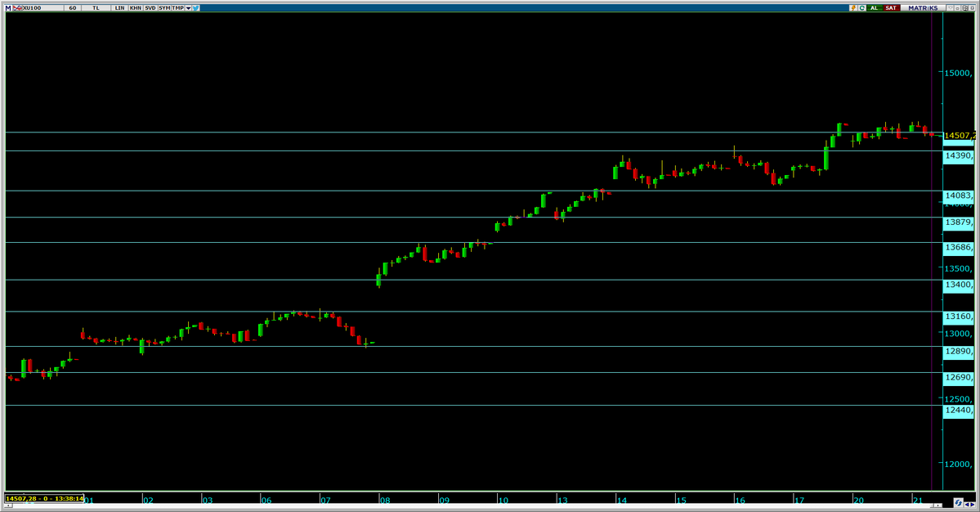Click the 13686 price level label

pyautogui.click(x=958, y=248)
